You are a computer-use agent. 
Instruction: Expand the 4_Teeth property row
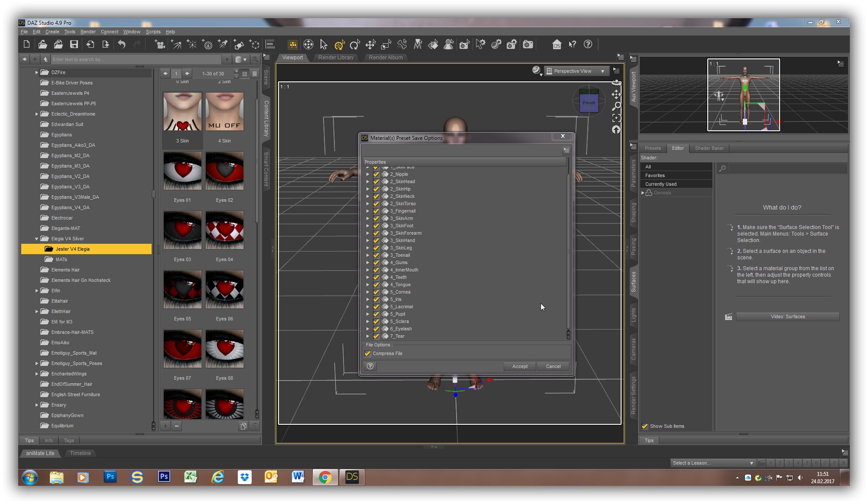(368, 277)
